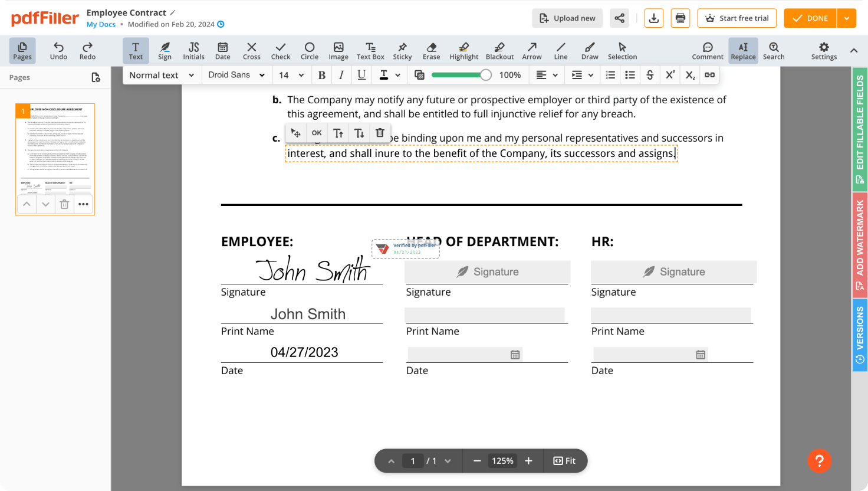Open the Draw tool
This screenshot has width=868, height=491.
coord(589,50)
